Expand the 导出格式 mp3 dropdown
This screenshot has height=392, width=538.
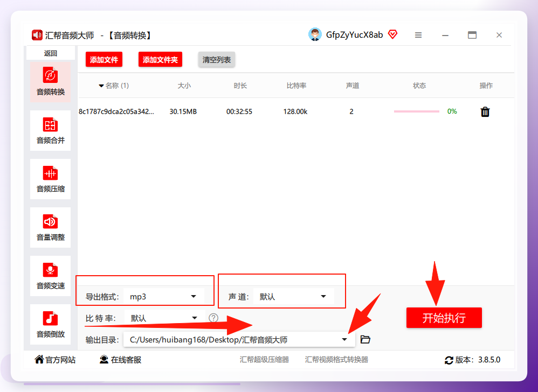pos(164,297)
